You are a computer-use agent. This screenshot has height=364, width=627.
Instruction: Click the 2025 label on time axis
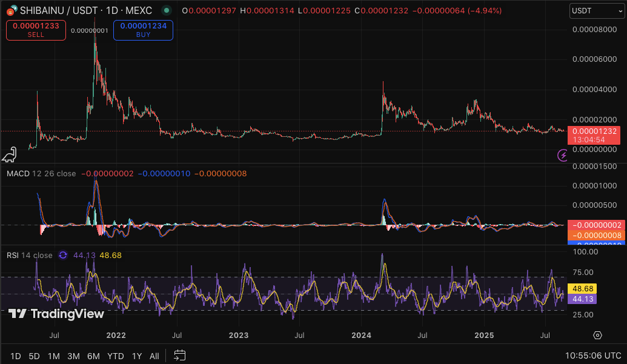484,336
